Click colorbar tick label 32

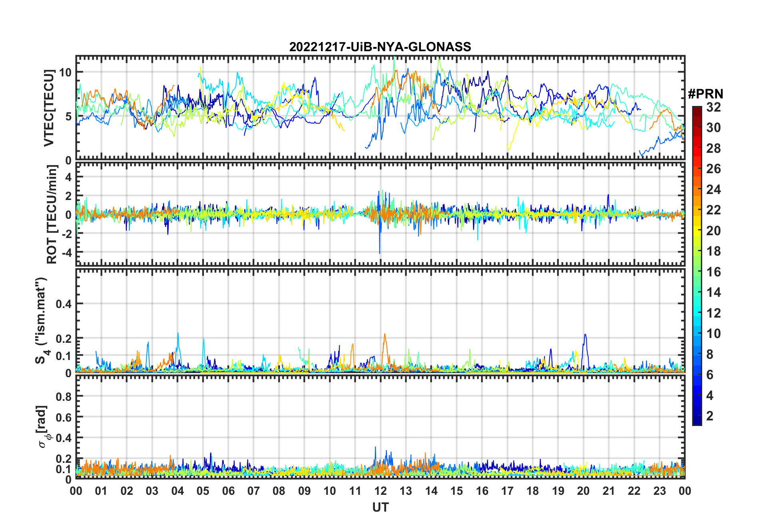[713, 107]
